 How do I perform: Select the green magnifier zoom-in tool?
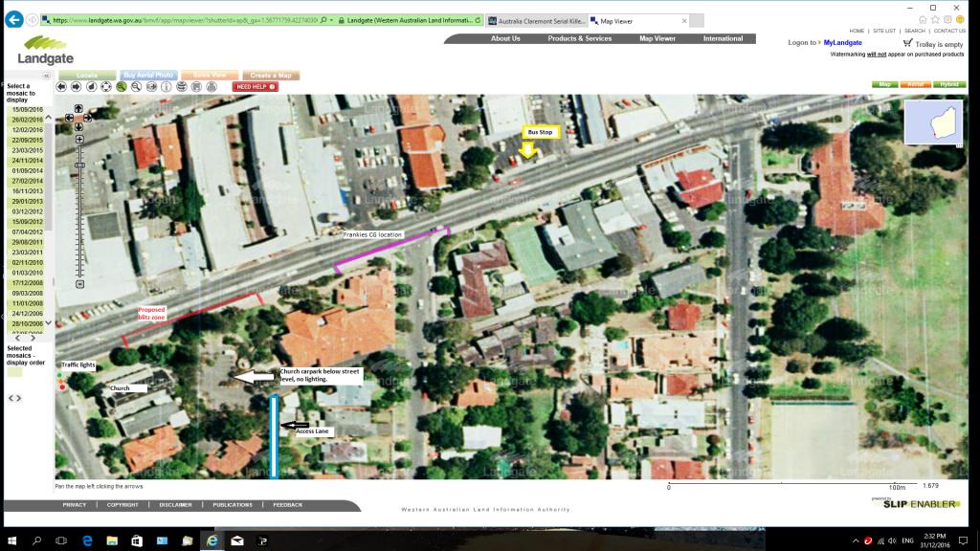[x=122, y=86]
